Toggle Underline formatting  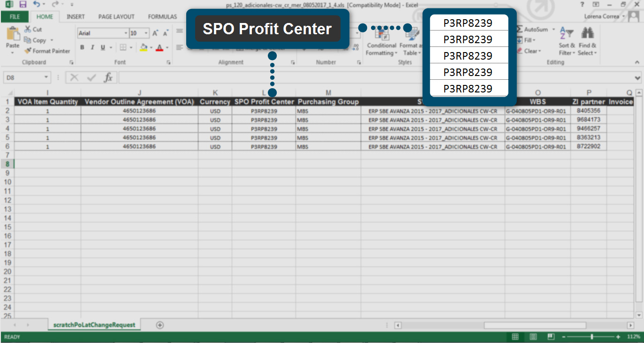[x=102, y=47]
